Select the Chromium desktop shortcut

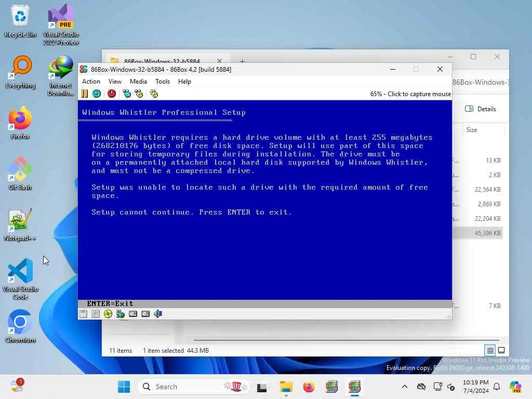coord(20,327)
